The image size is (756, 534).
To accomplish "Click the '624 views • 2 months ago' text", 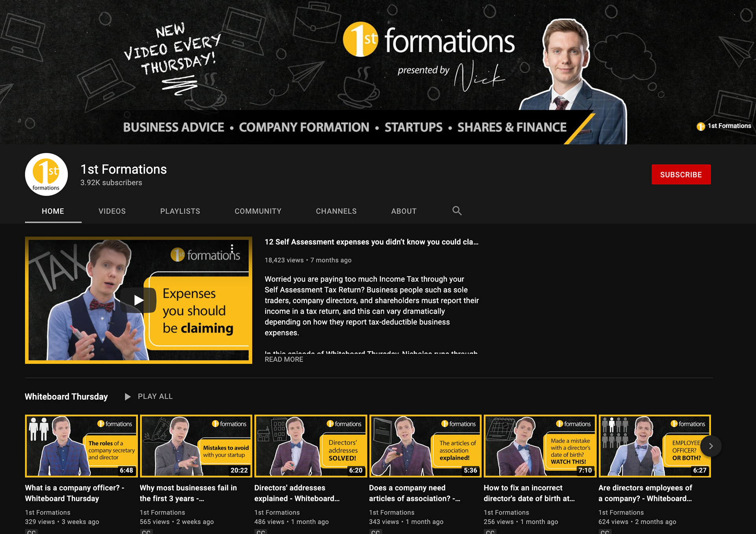I will click(x=637, y=522).
